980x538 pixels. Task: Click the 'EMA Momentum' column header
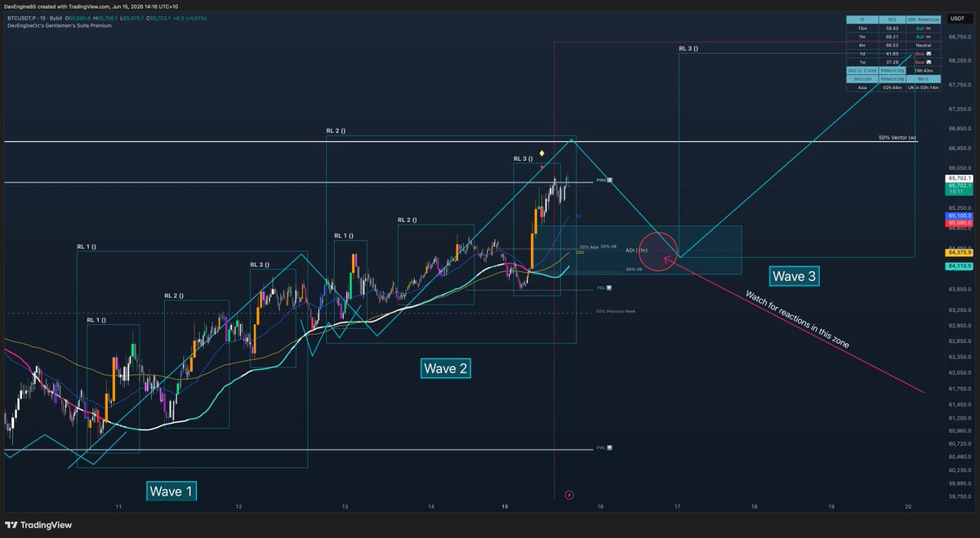[x=923, y=20]
